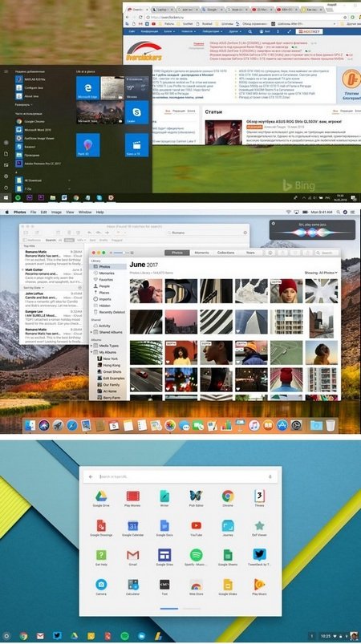The image size is (361, 644).
Task: Open Gmail app in the launcher grid
Action: (x=132, y=557)
